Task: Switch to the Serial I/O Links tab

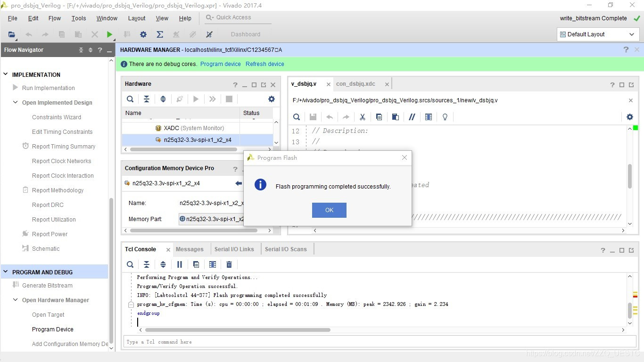Action: click(234, 249)
